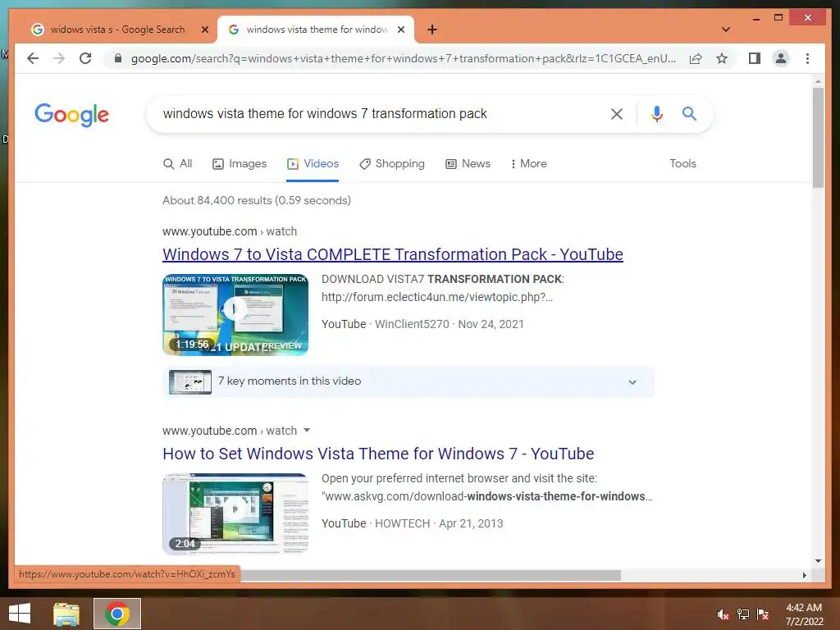The width and height of the screenshot is (840, 630).
Task: Select the Videos results tab
Action: 313,163
